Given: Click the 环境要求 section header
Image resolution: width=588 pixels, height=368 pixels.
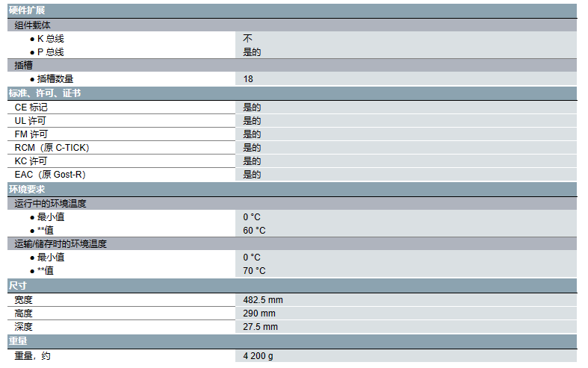Looking at the screenshot, I should coord(26,189).
